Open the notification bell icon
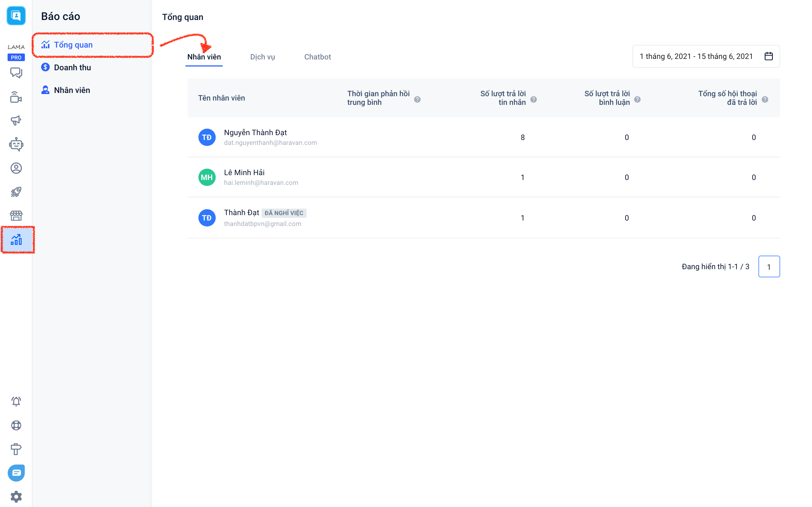This screenshot has height=507, width=812. tap(16, 401)
